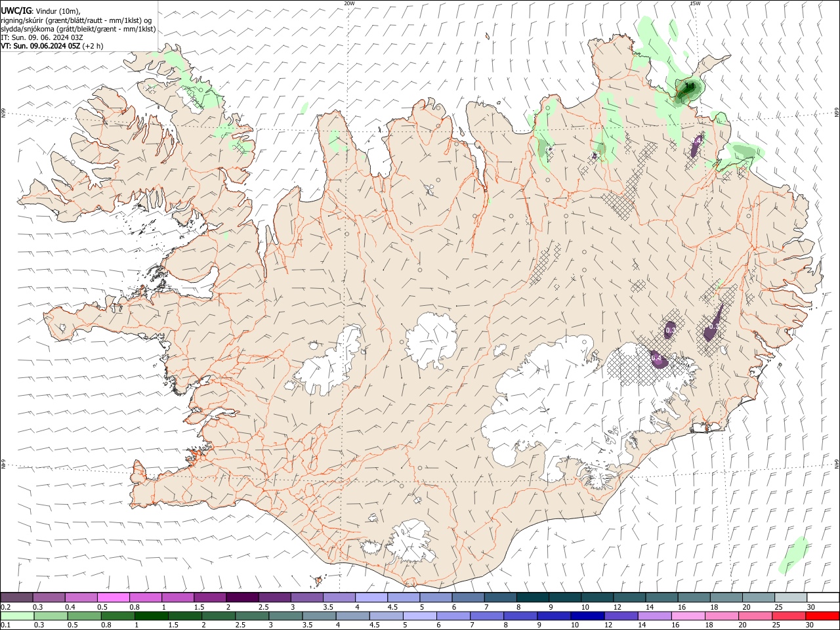This screenshot has height=630, width=840.
Task: Choose the grey-teal 20 swatch in the snow scale
Action: [759, 597]
